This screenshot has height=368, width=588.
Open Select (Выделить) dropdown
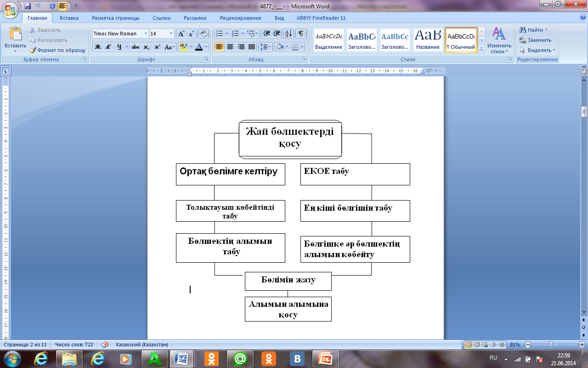[x=537, y=50]
